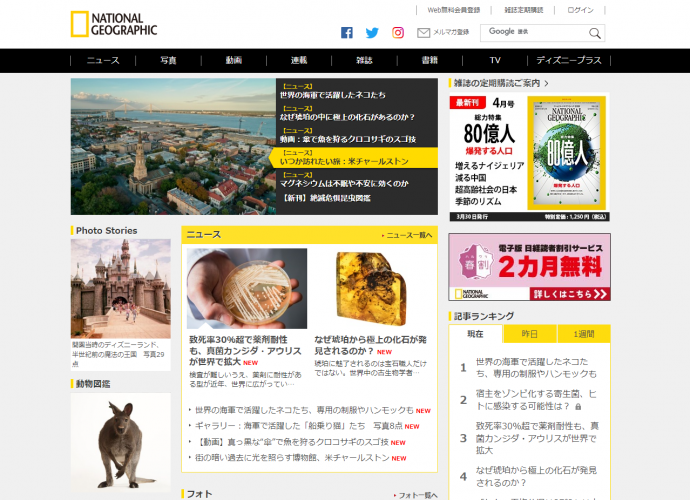This screenshot has width=690, height=500.
Task: Open the TV menu item
Action: coord(495,60)
